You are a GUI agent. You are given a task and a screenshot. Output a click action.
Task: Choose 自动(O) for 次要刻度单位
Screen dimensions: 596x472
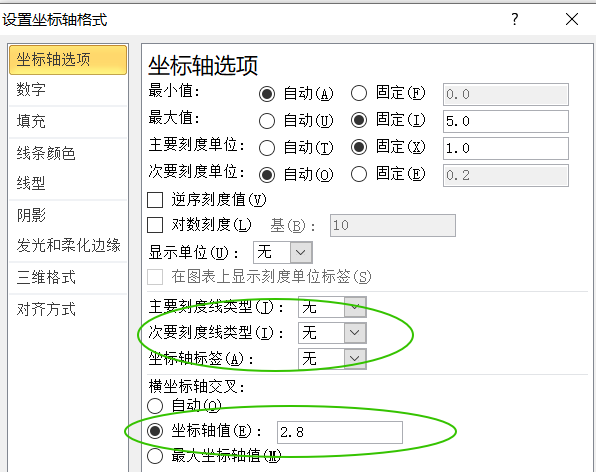coord(266,175)
